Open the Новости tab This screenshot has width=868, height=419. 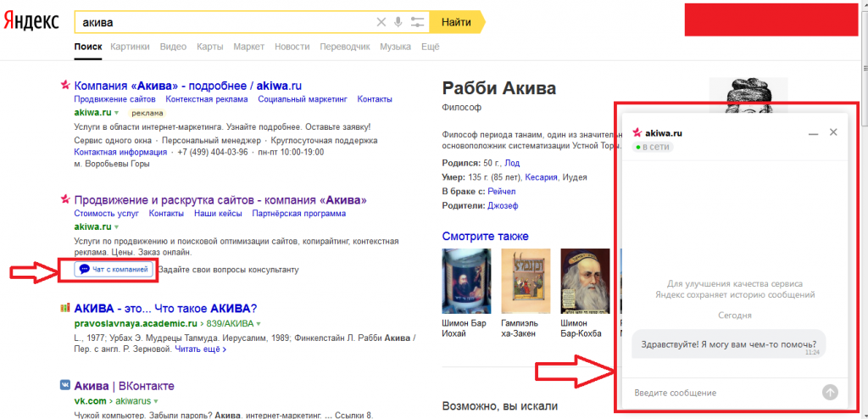pyautogui.click(x=292, y=47)
